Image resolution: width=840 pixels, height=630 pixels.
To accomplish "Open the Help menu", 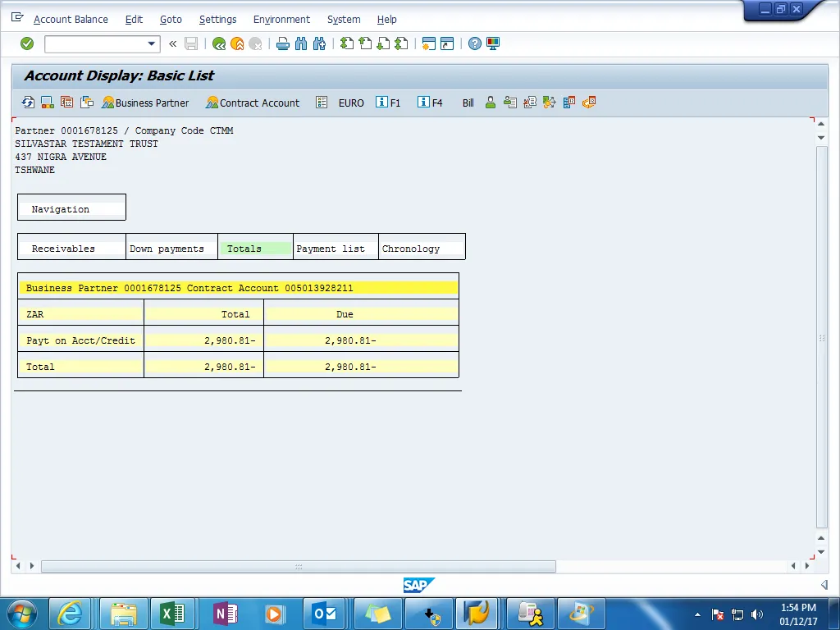I will coord(387,20).
